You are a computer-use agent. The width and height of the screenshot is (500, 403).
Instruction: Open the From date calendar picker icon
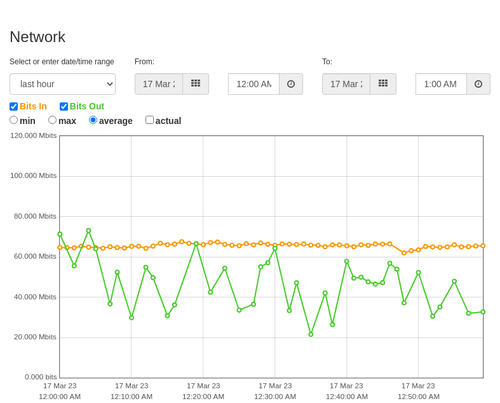pyautogui.click(x=196, y=84)
